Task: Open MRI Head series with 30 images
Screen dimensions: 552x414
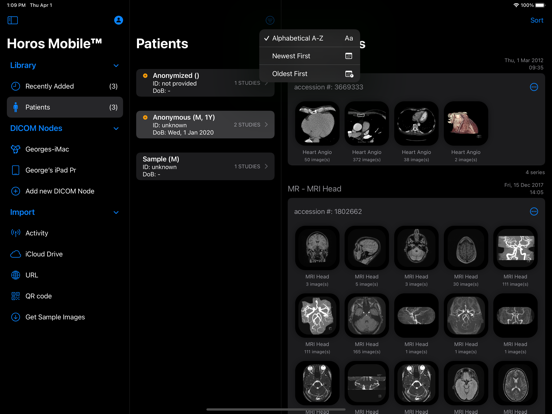Action: coord(466,248)
